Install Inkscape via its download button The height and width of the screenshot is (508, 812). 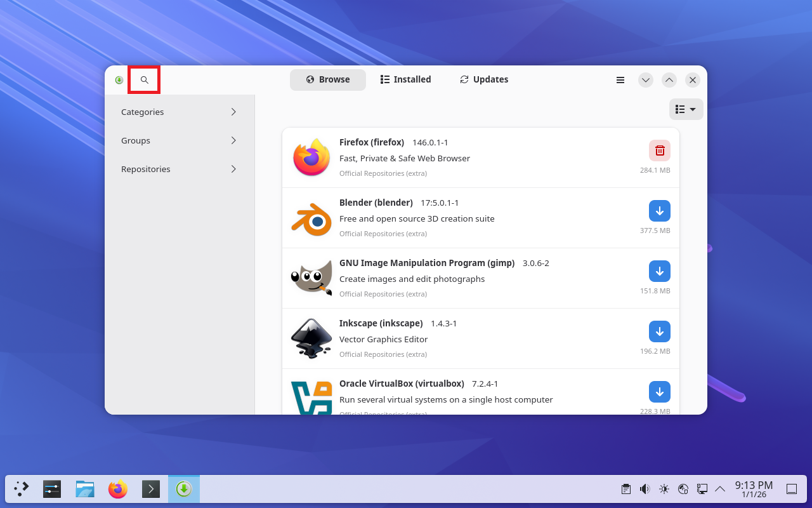pyautogui.click(x=659, y=331)
